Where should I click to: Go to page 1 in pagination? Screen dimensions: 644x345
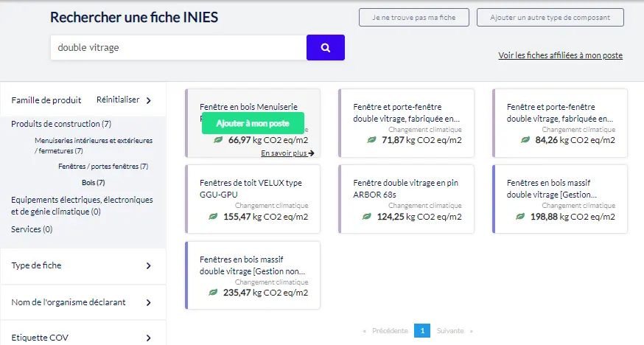pyautogui.click(x=422, y=330)
